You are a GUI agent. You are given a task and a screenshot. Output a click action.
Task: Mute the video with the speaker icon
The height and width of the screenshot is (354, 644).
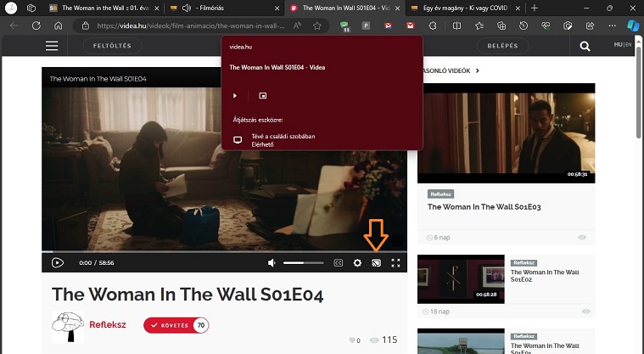click(x=272, y=263)
